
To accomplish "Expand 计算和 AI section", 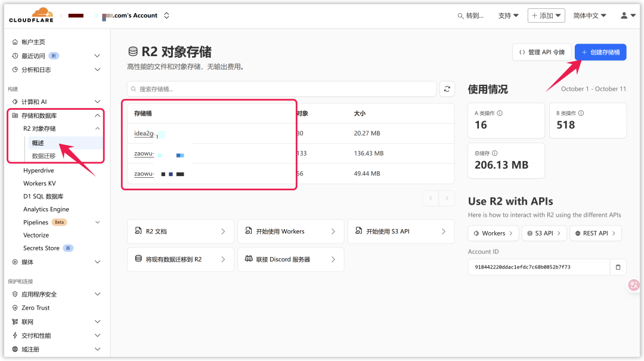I will point(97,102).
